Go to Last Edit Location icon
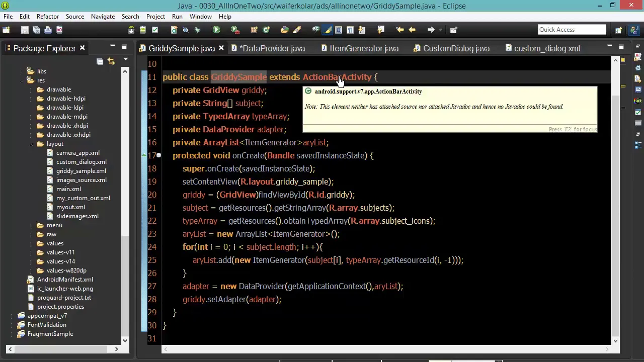 (x=400, y=30)
